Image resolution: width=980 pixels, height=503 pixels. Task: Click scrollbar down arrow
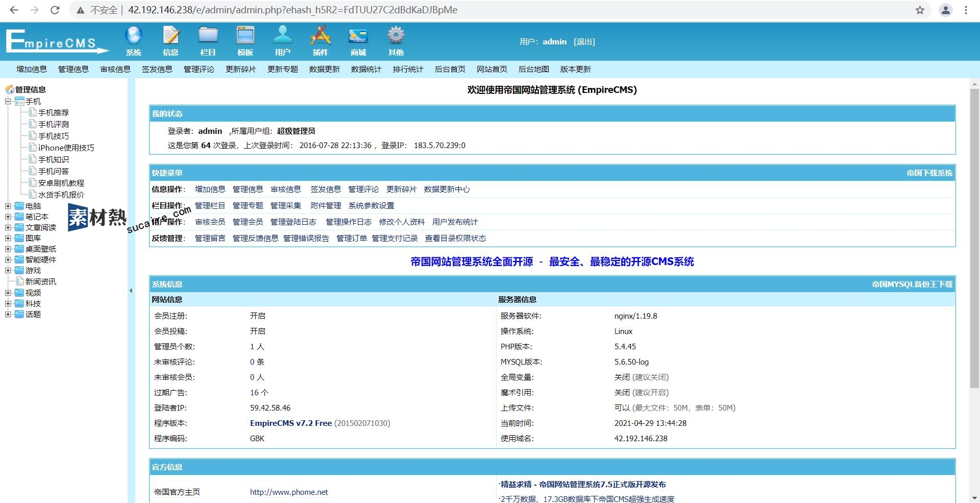974,498
